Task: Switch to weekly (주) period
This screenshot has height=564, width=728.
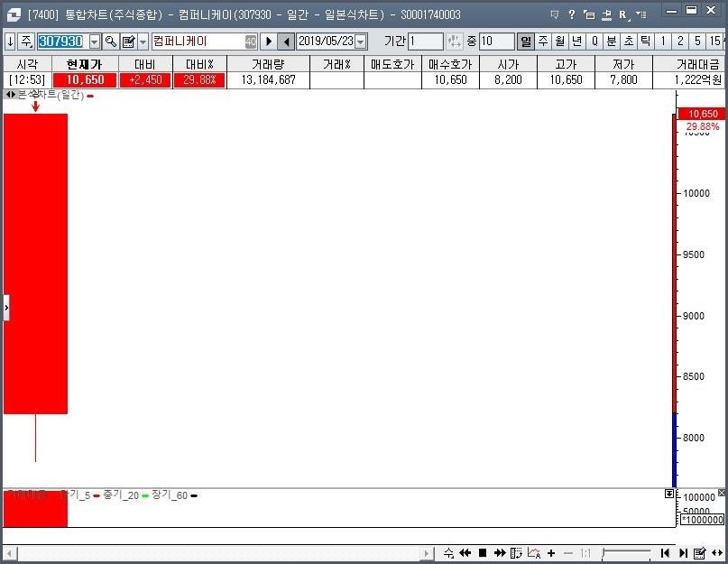Action: 543,42
